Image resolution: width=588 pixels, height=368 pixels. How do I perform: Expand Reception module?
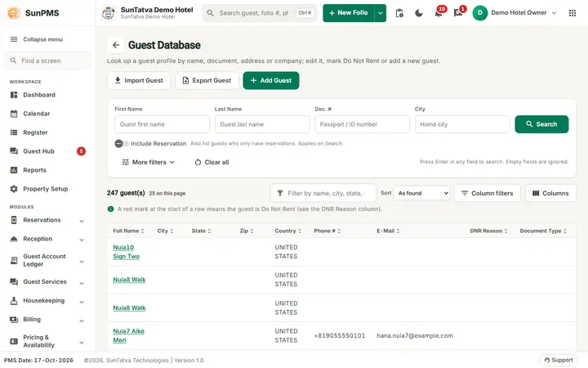82,240
